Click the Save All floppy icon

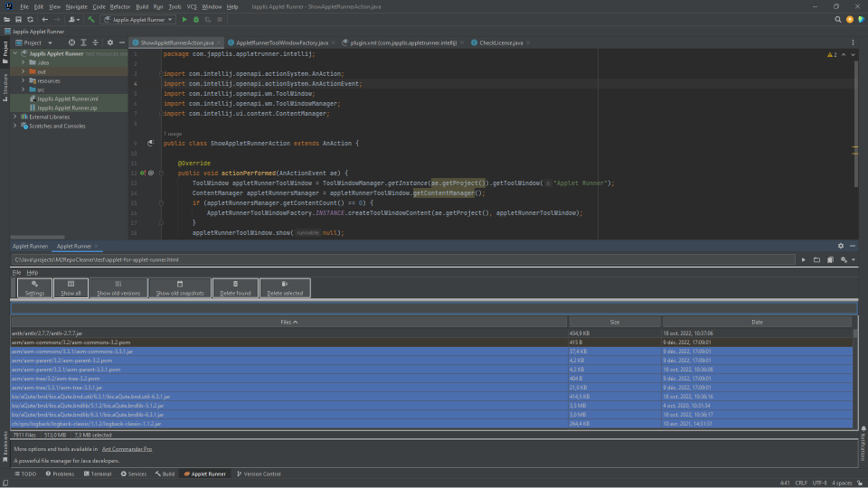(18, 19)
